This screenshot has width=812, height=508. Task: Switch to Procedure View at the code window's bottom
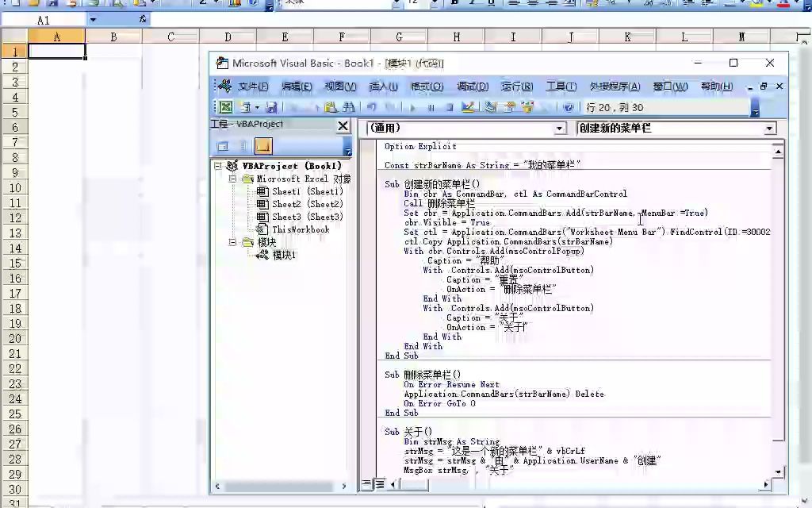click(366, 485)
